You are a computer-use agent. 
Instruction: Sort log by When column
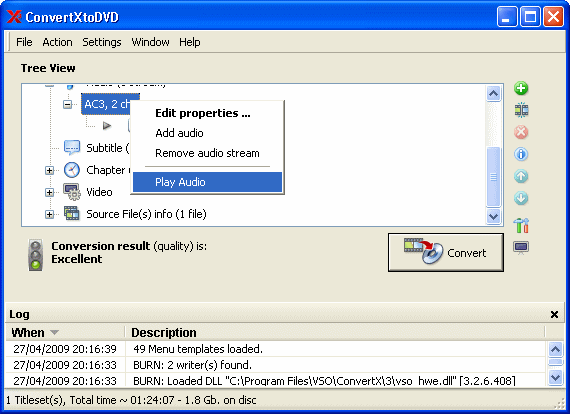click(x=65, y=333)
